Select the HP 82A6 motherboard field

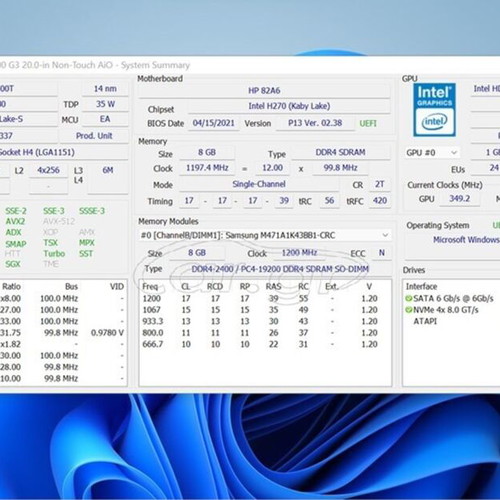coord(264,90)
